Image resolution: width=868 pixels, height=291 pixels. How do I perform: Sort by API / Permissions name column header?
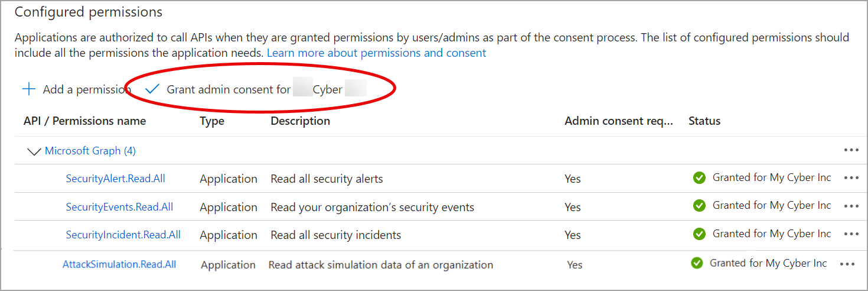click(84, 121)
